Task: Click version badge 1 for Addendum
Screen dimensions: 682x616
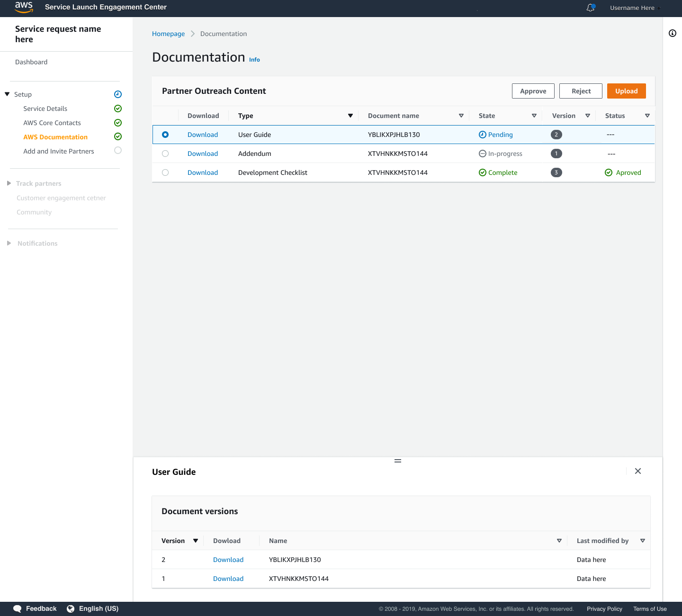Action: point(556,154)
